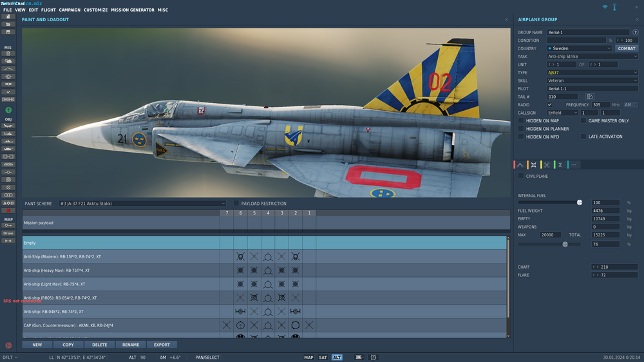
Task: Enable Hidden on MFD checkbox
Action: point(521,137)
